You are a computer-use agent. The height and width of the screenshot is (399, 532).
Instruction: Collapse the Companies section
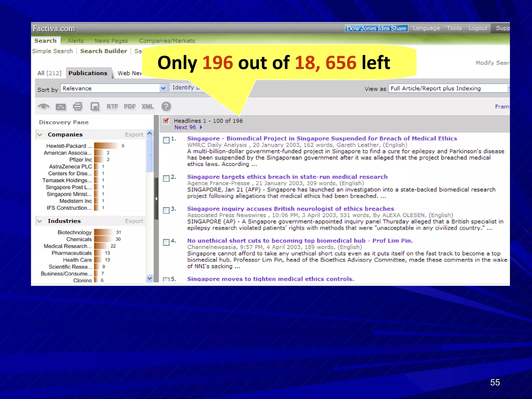coord(40,135)
